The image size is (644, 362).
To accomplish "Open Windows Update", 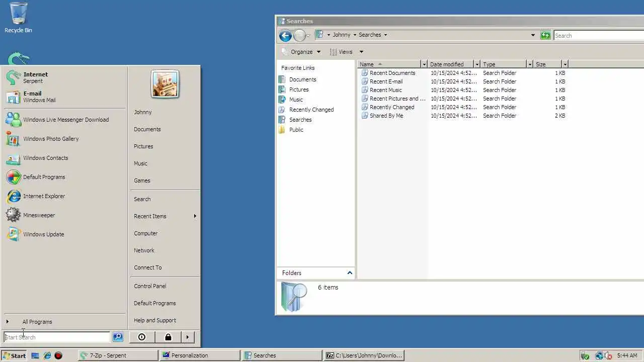I will (x=64, y=234).
